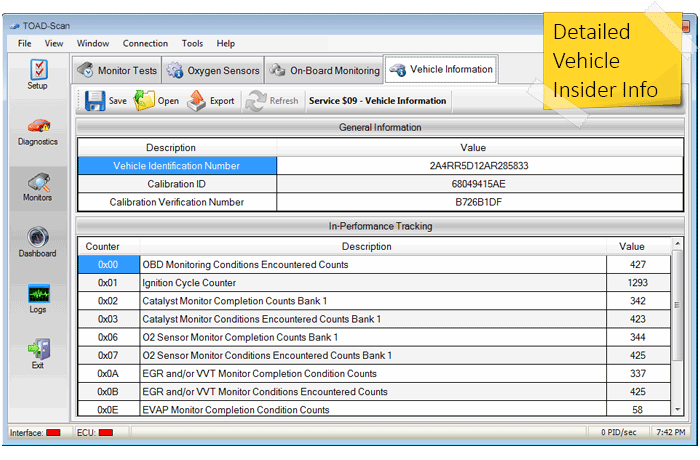Click the Save floppy disk icon
700x460 pixels.
95,101
